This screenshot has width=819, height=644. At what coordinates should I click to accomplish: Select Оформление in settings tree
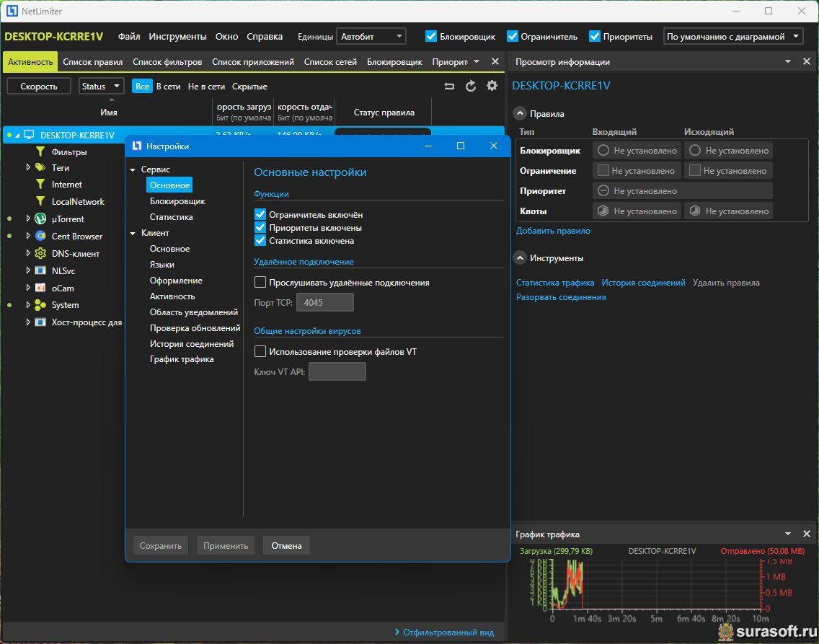pos(176,281)
